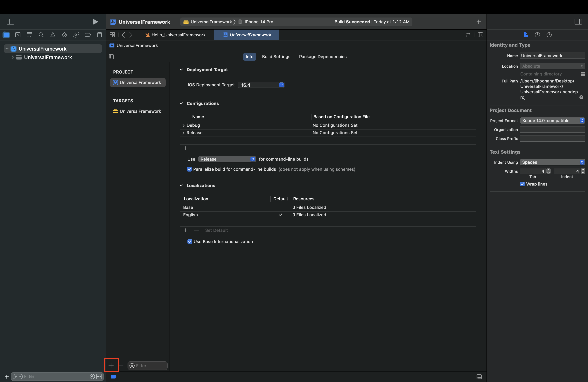
Task: Collapse the UniversalFramework project root
Action: pos(7,49)
